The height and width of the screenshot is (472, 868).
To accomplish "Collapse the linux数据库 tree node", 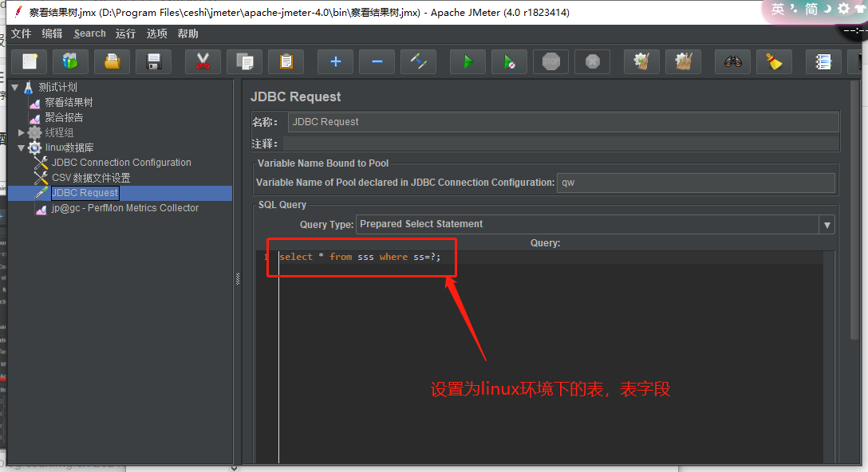I will tap(21, 147).
